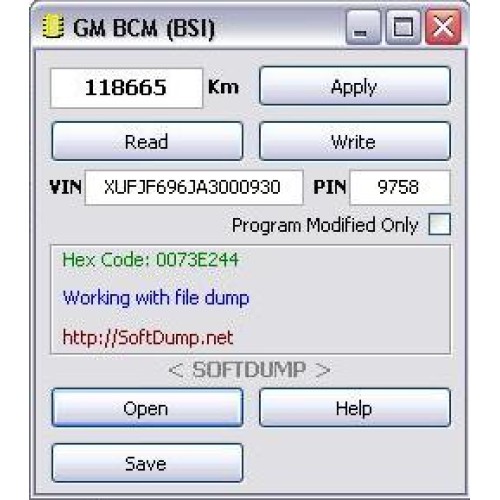Image resolution: width=500 pixels, height=500 pixels.
Task: Click the Km unit label
Action: [x=223, y=87]
